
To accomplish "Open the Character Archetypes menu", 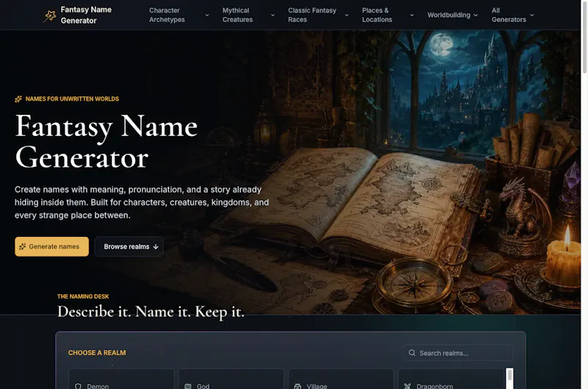I will 179,15.
